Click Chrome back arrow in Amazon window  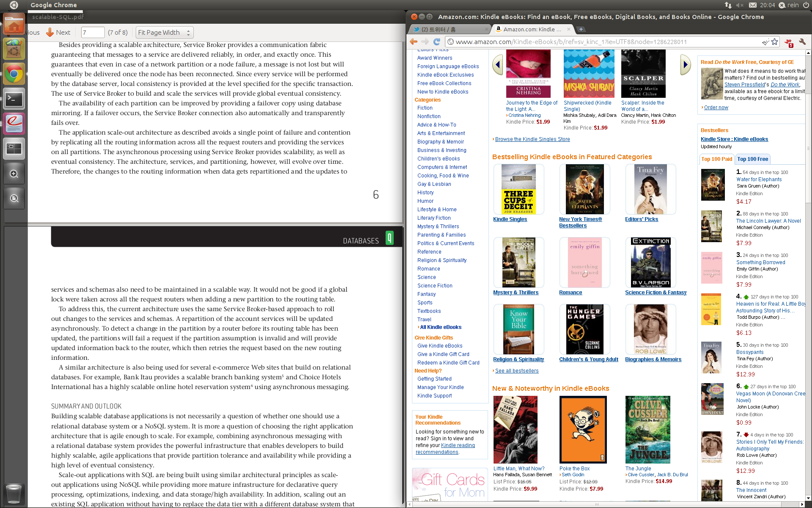click(x=414, y=41)
